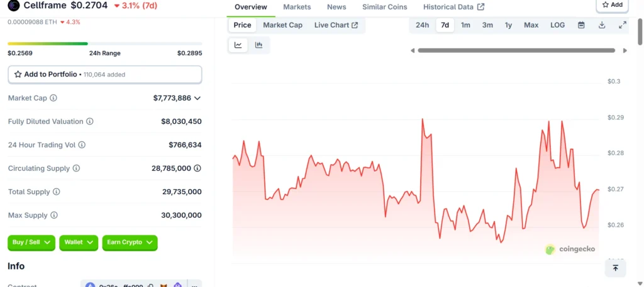
Task: Click the 29,735,000 total supply value
Action: (182, 192)
